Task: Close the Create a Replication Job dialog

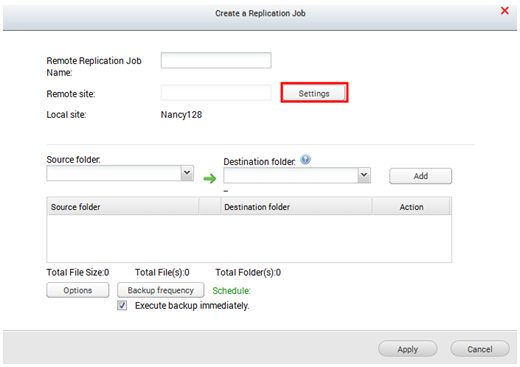Action: (505, 11)
